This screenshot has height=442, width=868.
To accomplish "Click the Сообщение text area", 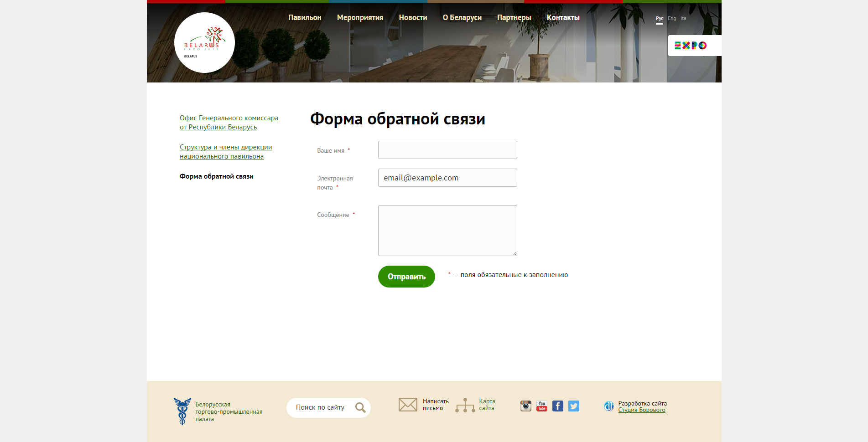I will 447,231.
